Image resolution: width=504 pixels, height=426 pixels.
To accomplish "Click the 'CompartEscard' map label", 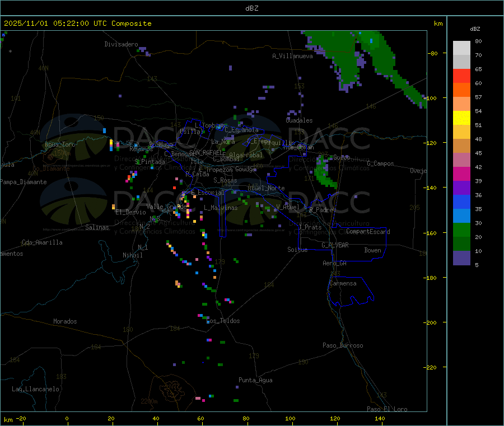I will [368, 231].
